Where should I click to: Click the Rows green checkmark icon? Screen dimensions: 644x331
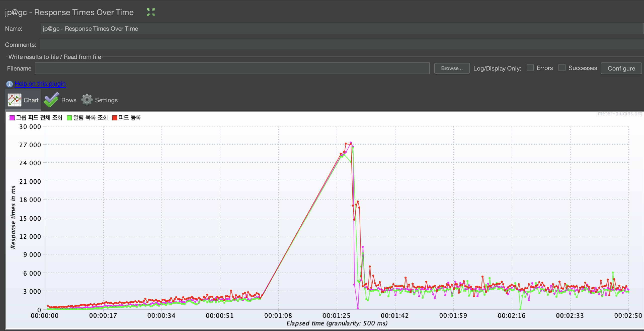coord(51,100)
